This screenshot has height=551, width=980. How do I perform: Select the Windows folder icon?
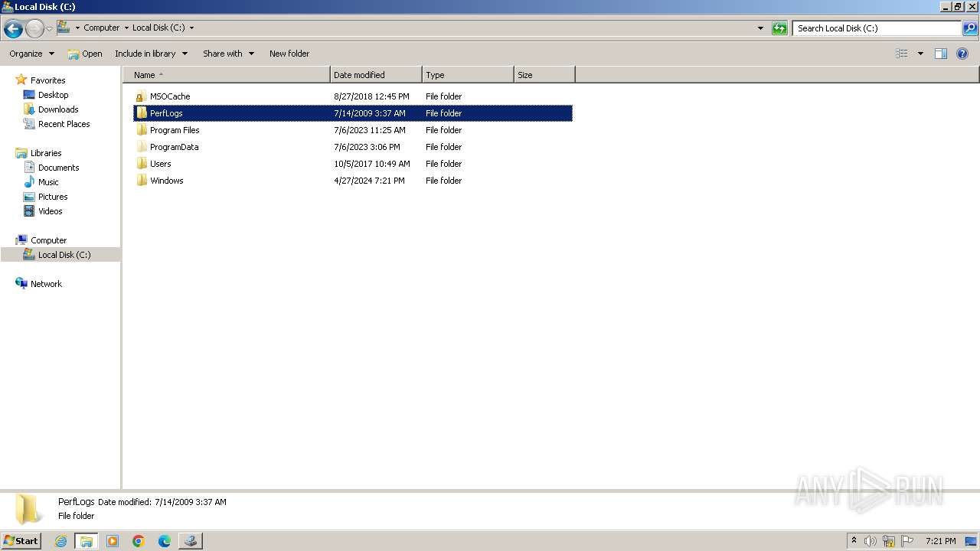click(142, 181)
